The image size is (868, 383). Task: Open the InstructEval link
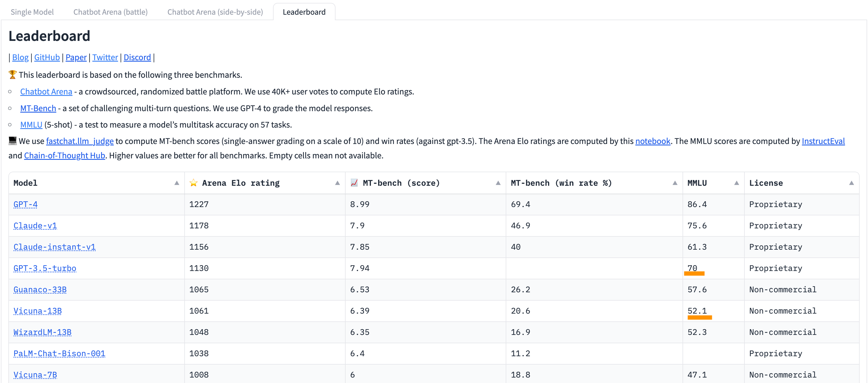pyautogui.click(x=823, y=141)
